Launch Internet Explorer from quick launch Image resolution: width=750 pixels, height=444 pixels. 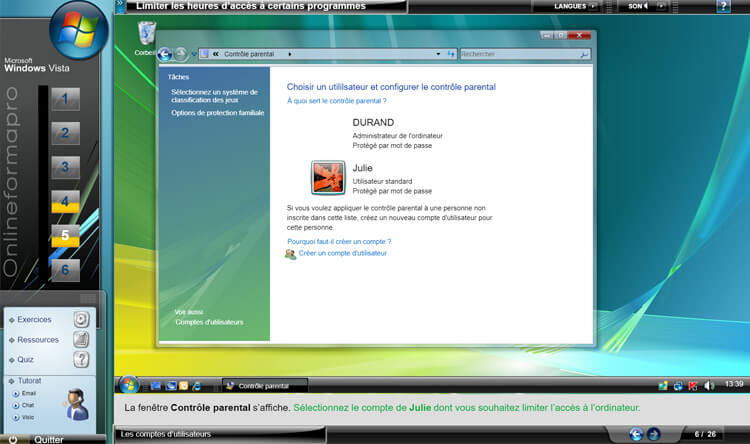point(196,386)
